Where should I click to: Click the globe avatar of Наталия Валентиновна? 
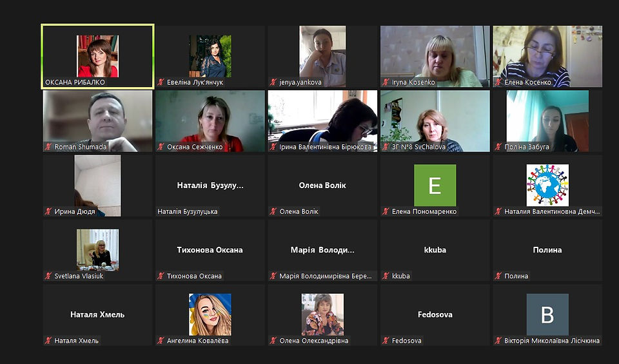pyautogui.click(x=547, y=186)
